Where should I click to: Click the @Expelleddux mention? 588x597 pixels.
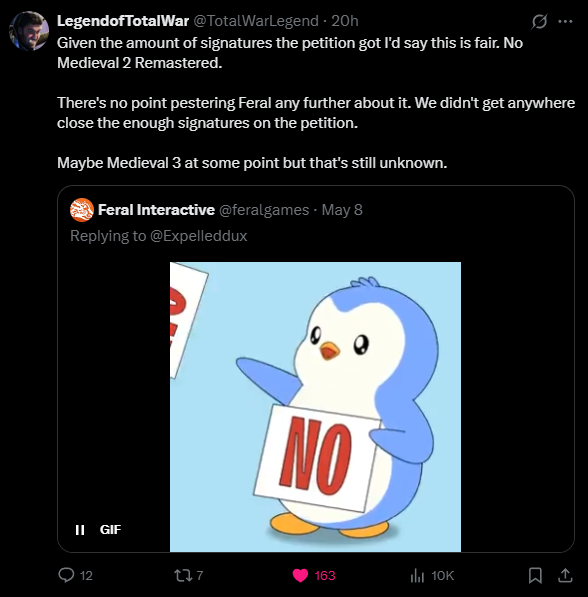(x=198, y=236)
